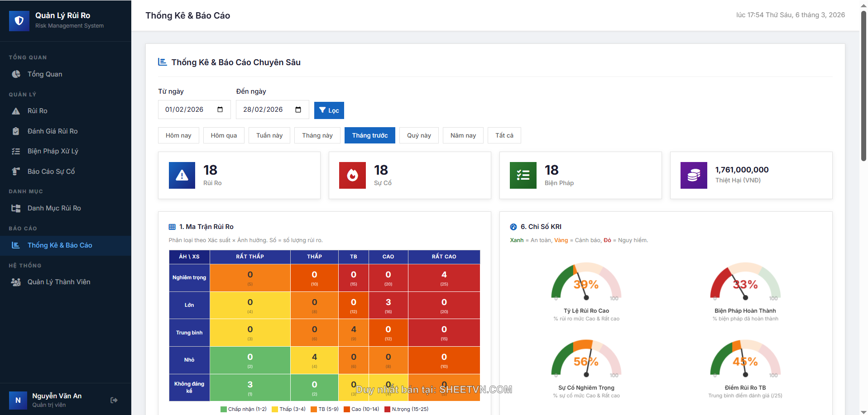Screen dimensions: 868x415
Task: Click the green Chấp nhận (1-2) legend swatch
Action: click(223, 409)
